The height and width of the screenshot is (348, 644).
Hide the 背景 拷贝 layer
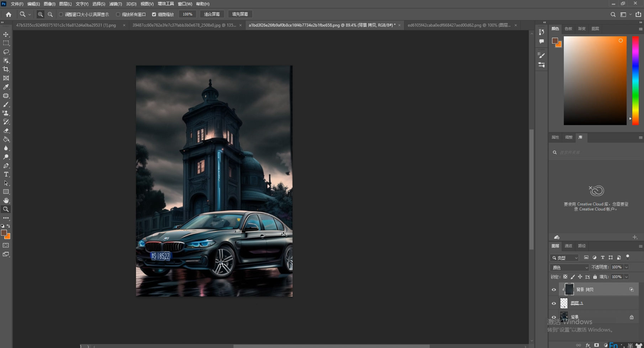coord(554,290)
